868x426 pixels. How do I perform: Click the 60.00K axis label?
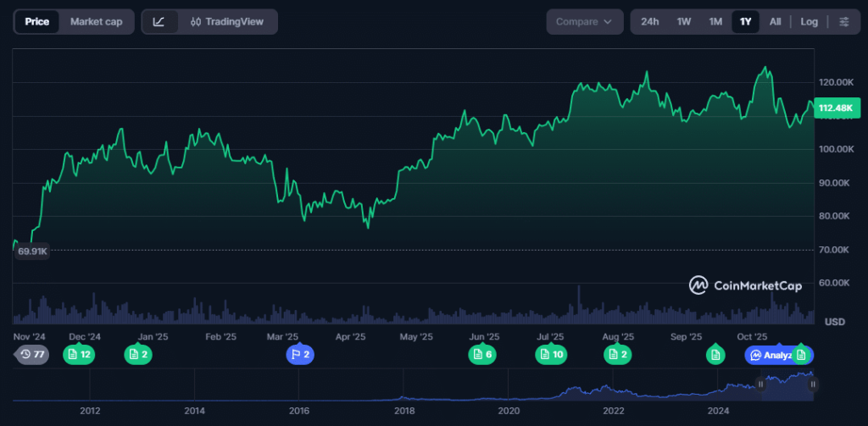(834, 283)
